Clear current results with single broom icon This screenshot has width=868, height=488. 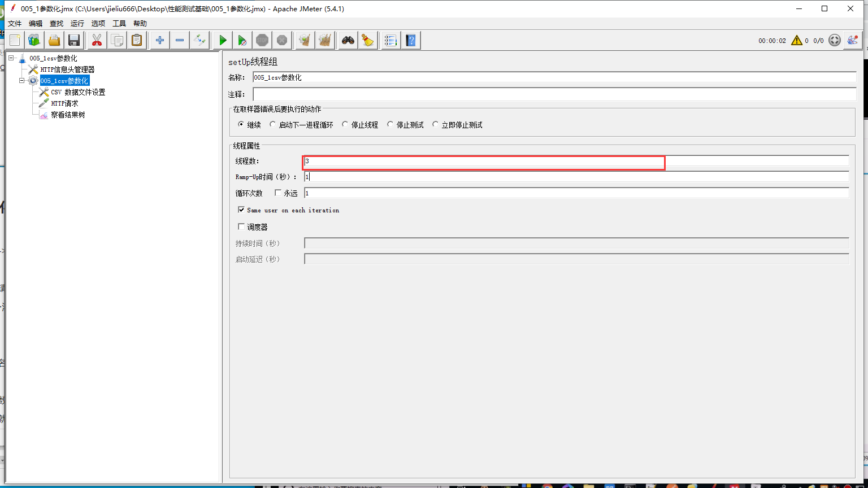click(x=305, y=40)
